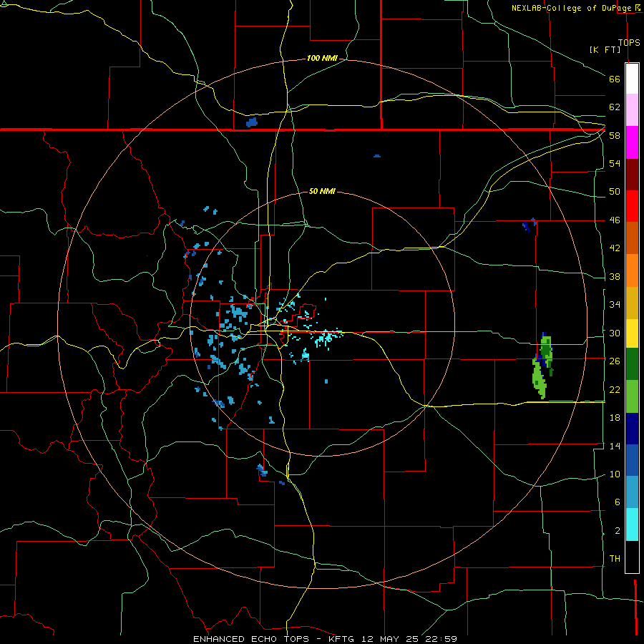Click the navy blue legend swatch
The image size is (644, 644).
click(x=632, y=429)
